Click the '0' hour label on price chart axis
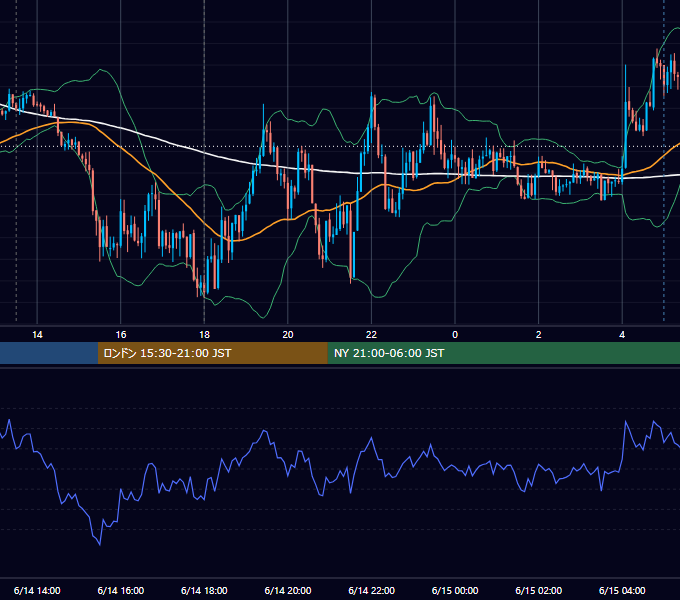The image size is (680, 600). click(x=455, y=335)
